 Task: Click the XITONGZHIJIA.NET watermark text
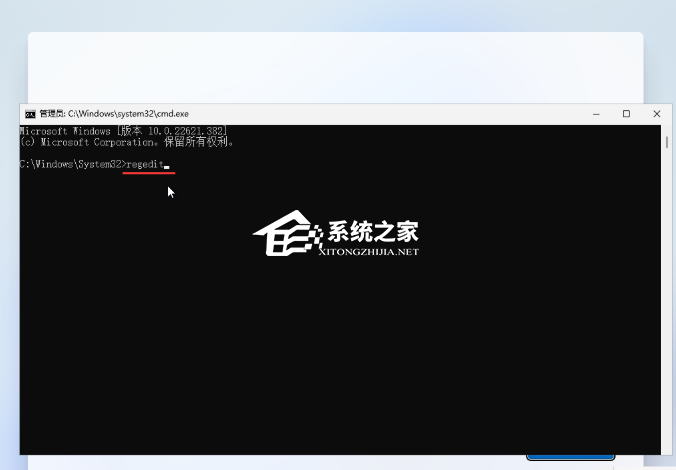tap(369, 253)
